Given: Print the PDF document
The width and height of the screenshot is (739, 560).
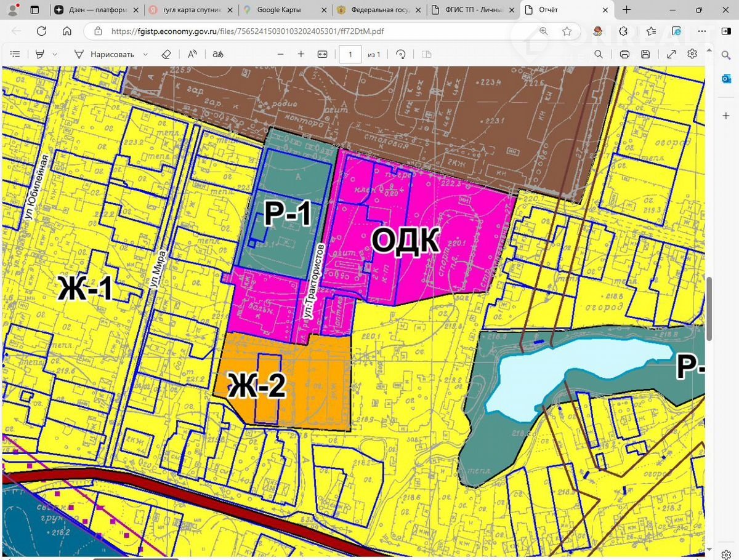Looking at the screenshot, I should tap(624, 54).
